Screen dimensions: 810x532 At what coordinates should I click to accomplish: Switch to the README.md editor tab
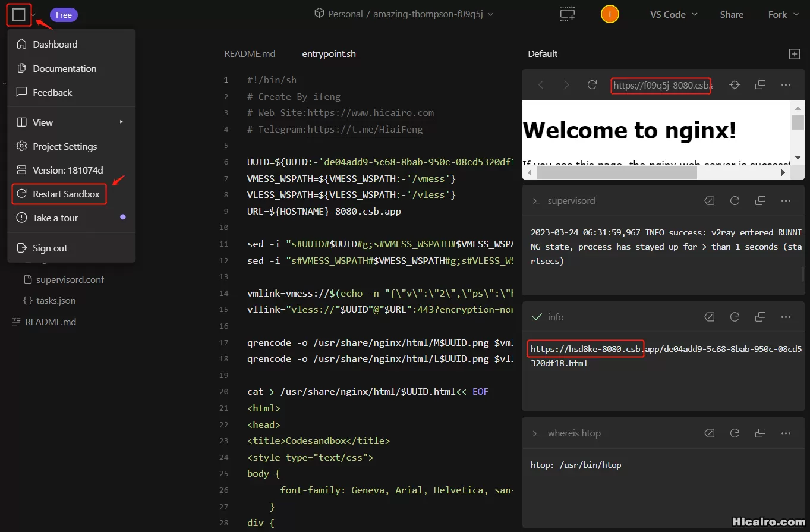(250, 54)
